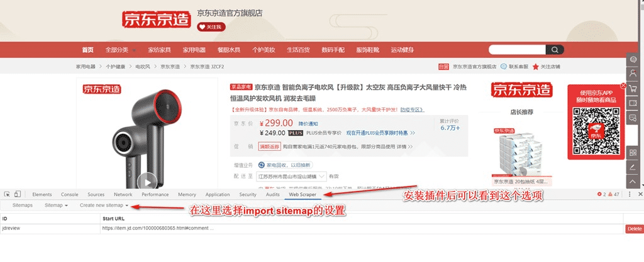The width and height of the screenshot is (644, 262).
Task: Switch to the Audits tab
Action: [x=272, y=194]
